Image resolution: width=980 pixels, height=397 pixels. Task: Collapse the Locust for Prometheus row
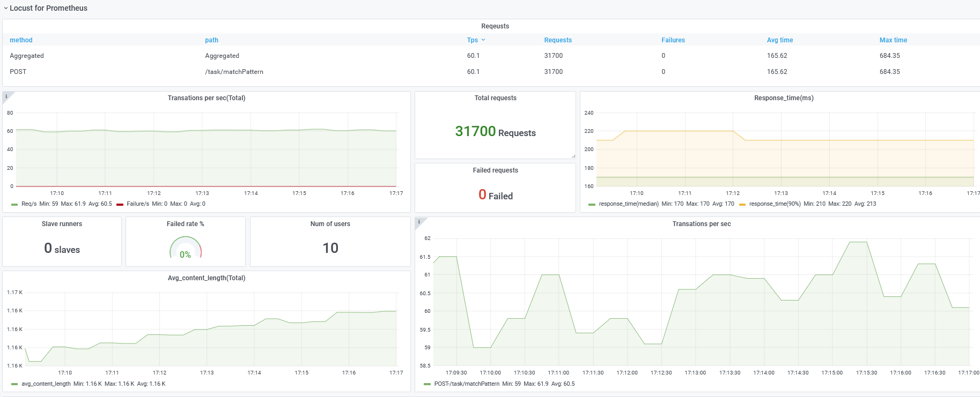[46, 8]
